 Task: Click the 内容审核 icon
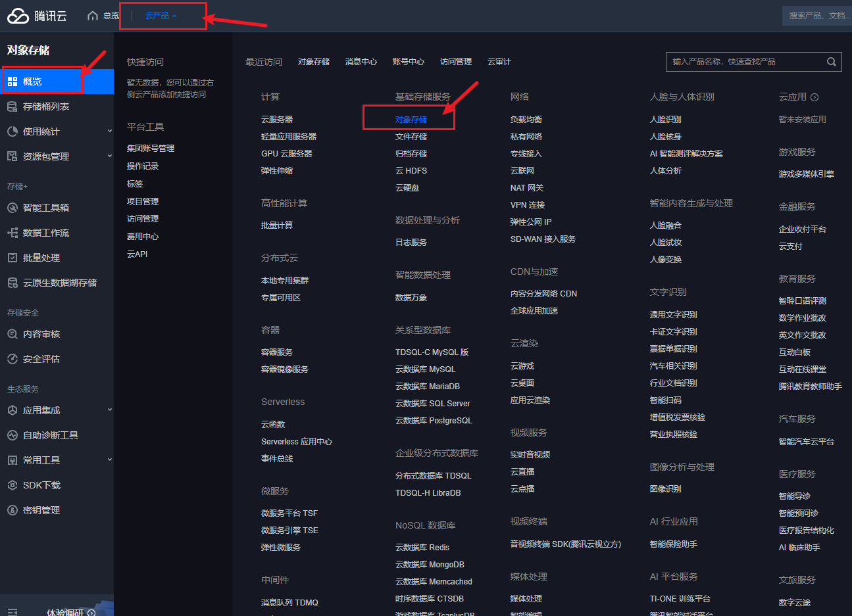tap(13, 334)
